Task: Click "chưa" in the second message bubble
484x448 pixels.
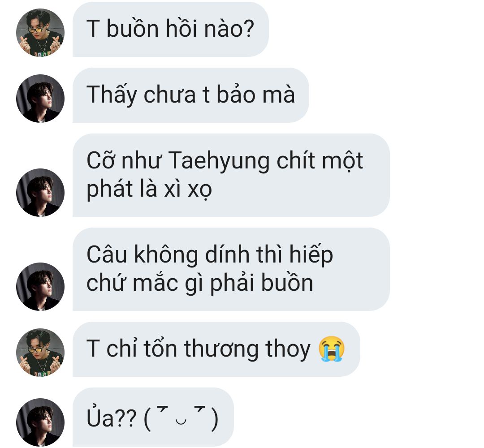Action: coord(169,95)
